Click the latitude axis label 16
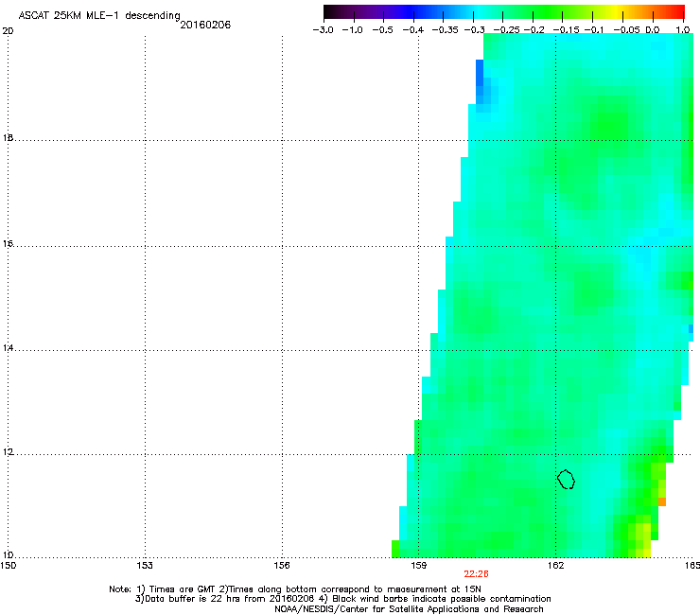 point(8,244)
